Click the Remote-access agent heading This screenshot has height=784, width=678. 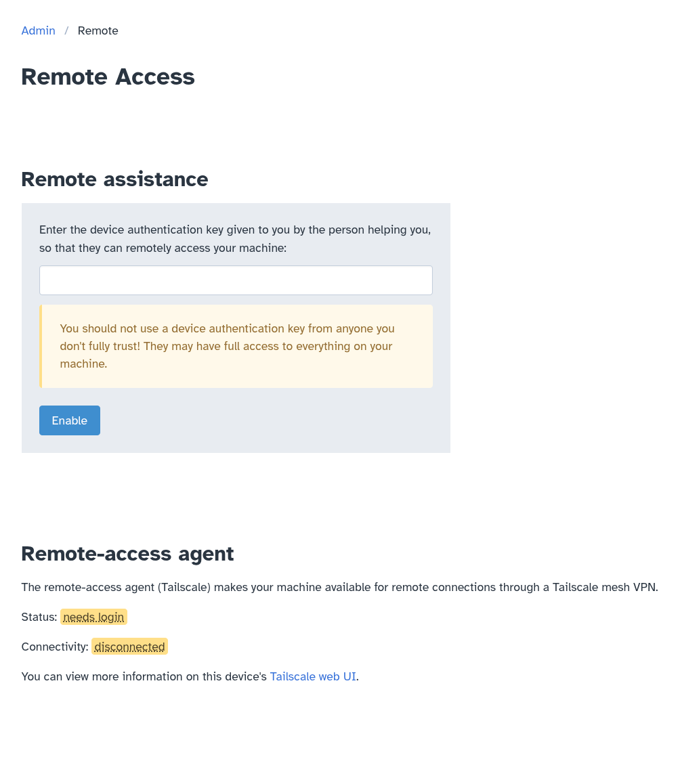[x=127, y=553]
